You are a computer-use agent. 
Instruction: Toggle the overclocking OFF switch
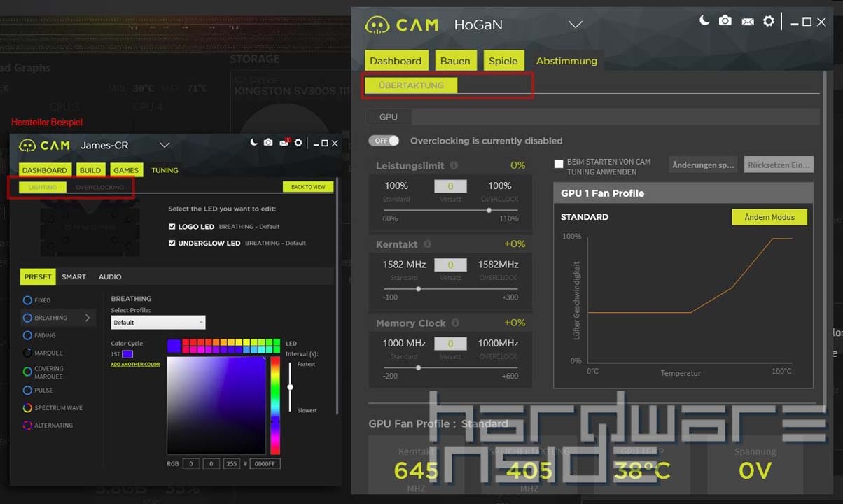(384, 141)
